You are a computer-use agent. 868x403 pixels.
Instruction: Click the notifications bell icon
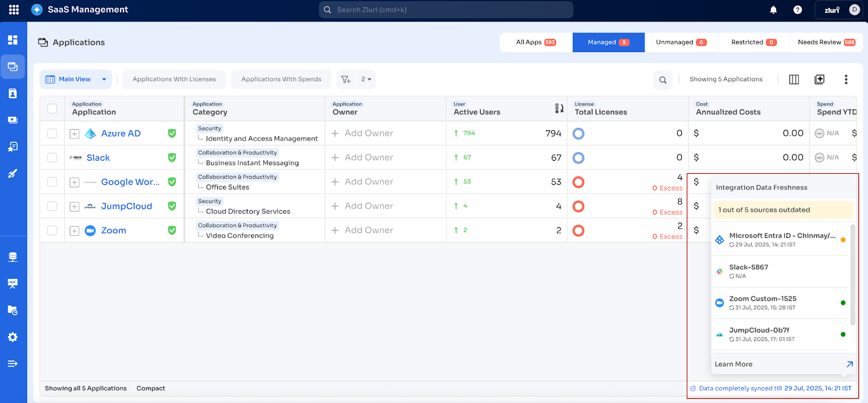(774, 10)
